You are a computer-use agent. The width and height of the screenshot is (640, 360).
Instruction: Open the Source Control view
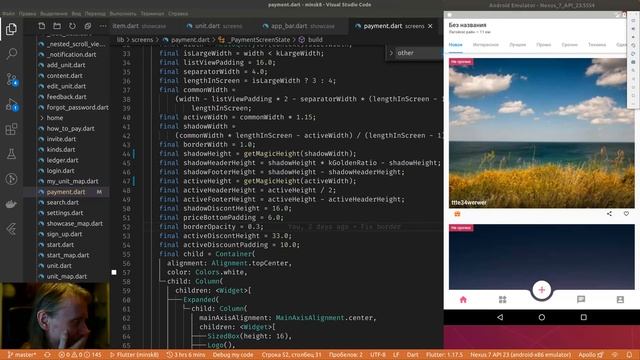11,79
